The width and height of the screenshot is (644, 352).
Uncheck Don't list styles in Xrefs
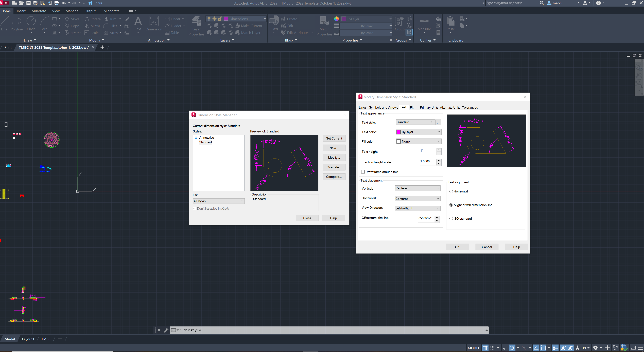click(195, 208)
